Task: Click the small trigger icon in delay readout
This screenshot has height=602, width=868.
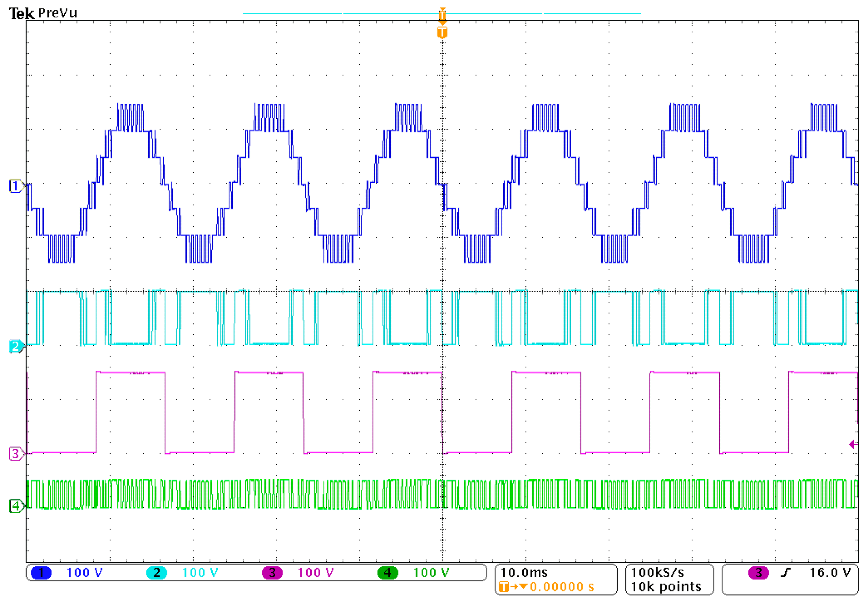Action: click(504, 587)
